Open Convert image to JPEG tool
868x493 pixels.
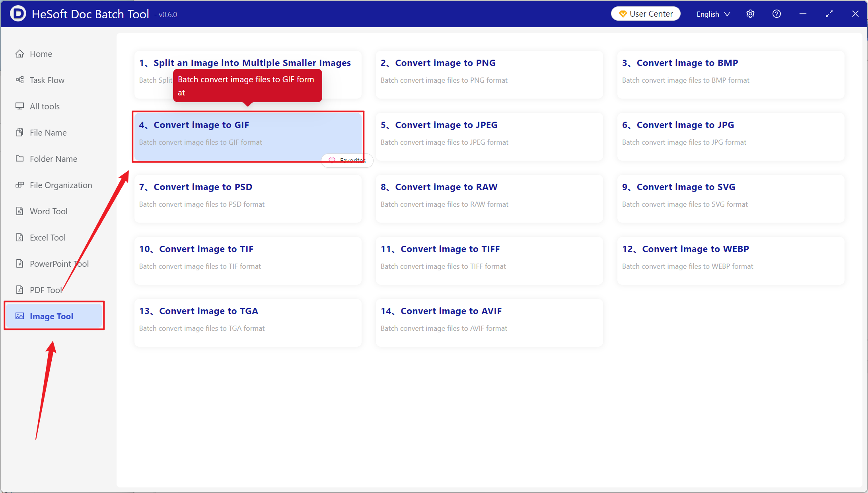click(x=489, y=136)
